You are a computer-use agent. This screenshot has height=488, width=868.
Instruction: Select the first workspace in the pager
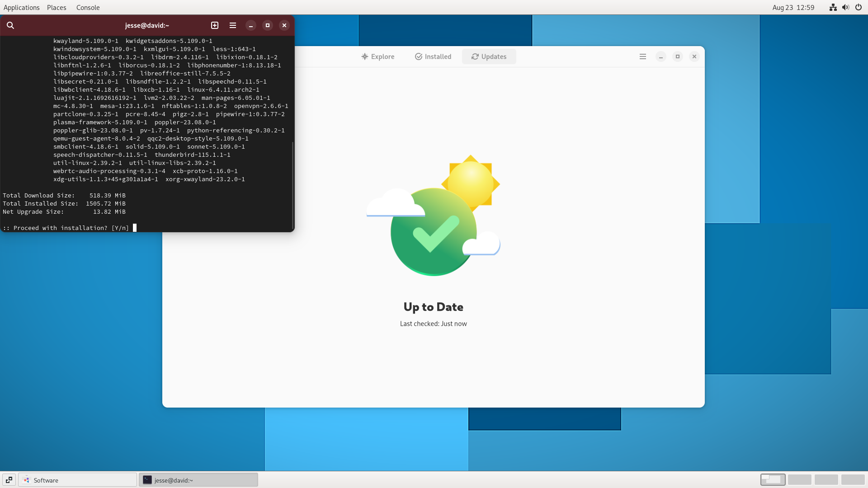[773, 480]
